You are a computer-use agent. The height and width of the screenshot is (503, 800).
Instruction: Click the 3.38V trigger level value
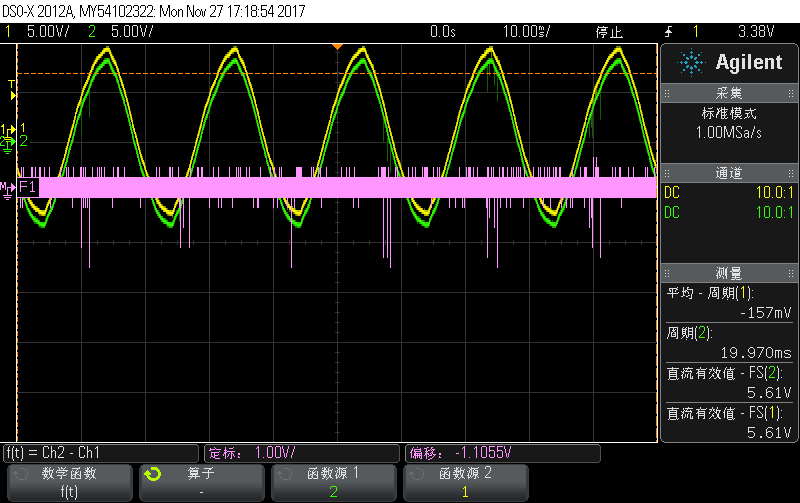click(x=756, y=32)
